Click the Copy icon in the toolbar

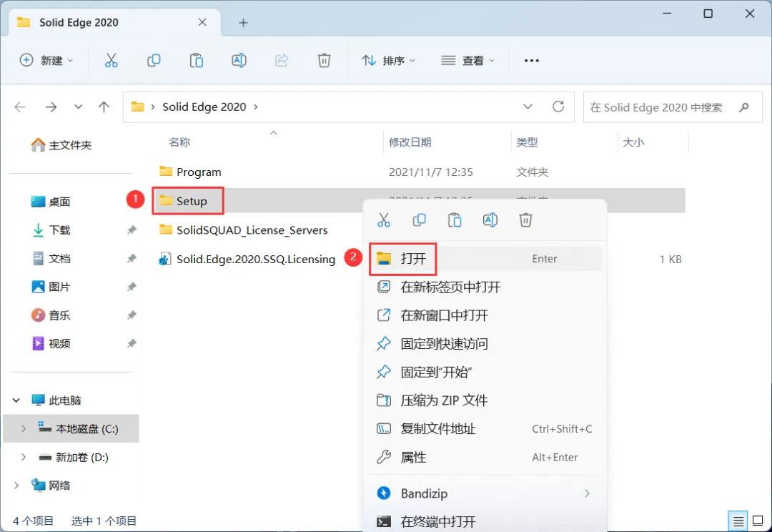click(154, 61)
